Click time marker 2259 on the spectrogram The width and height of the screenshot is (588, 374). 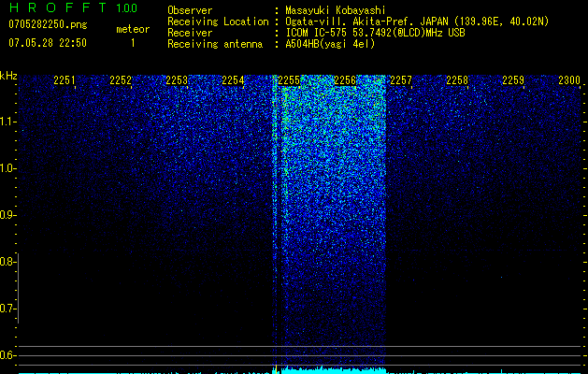click(513, 80)
